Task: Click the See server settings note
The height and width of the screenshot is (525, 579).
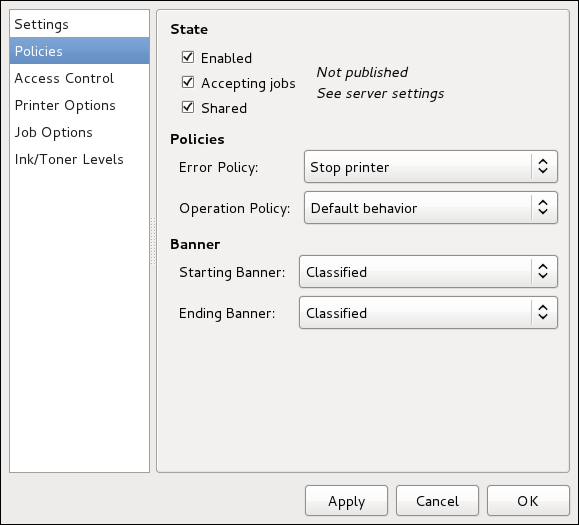Action: click(x=380, y=93)
